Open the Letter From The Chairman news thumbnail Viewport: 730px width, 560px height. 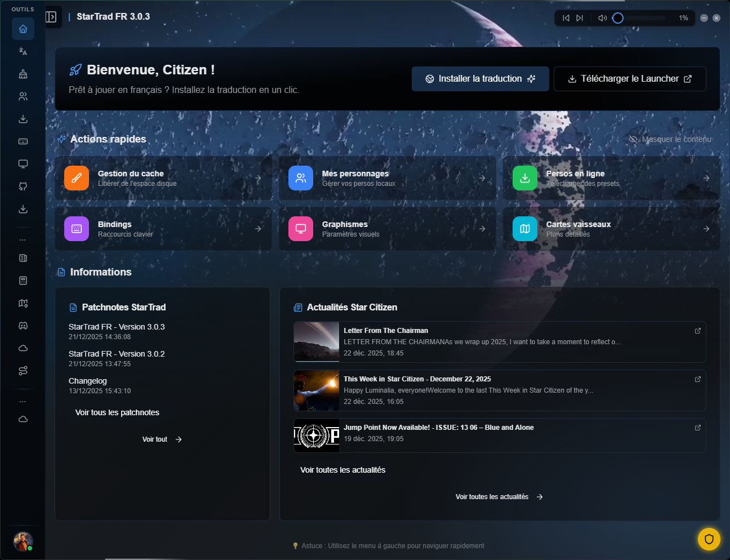click(x=317, y=342)
